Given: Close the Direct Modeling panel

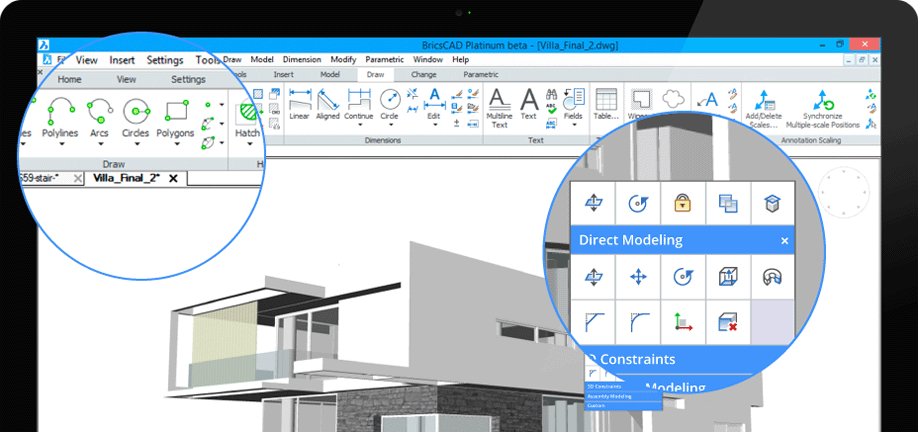Looking at the screenshot, I should (785, 241).
